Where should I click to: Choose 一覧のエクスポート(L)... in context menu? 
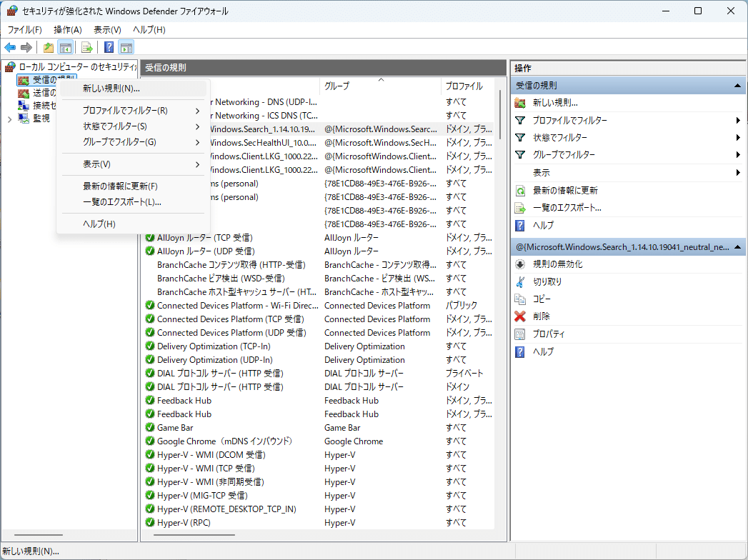(x=134, y=201)
